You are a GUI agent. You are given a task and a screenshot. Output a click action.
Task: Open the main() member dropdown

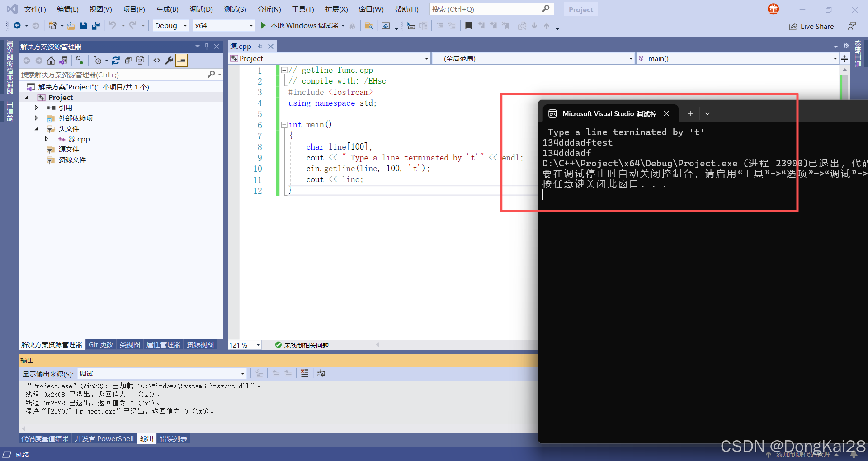coord(737,58)
